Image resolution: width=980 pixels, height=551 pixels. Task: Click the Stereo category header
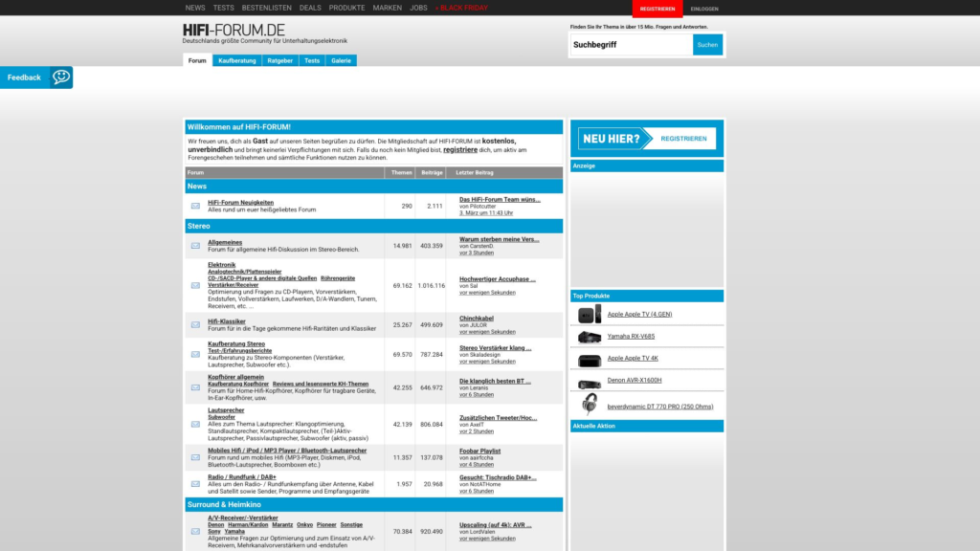374,226
